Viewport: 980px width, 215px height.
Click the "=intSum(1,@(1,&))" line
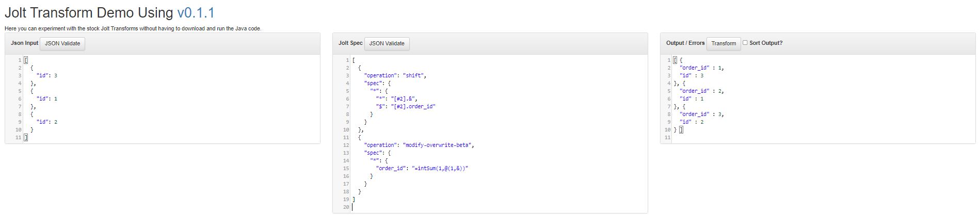click(422, 168)
